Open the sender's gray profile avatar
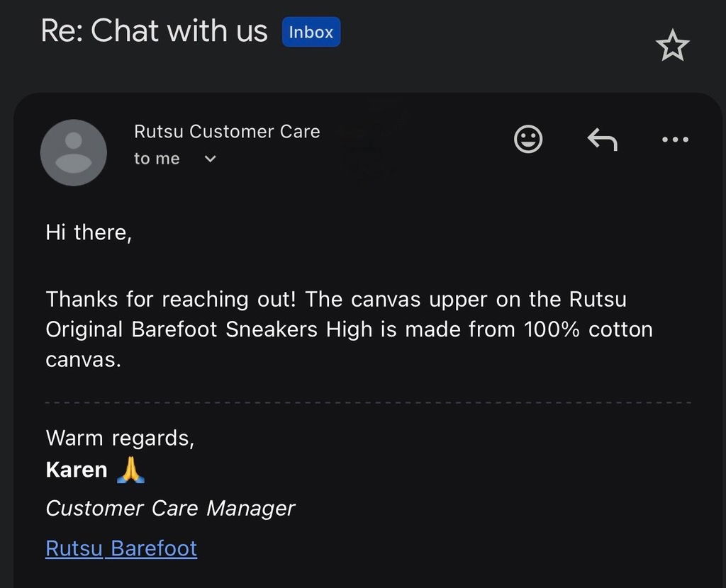 click(74, 152)
